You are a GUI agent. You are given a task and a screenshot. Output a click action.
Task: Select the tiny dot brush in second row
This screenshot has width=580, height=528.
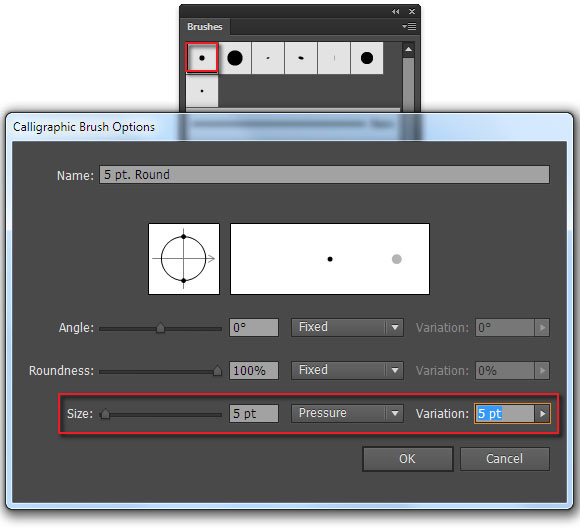coord(202,91)
